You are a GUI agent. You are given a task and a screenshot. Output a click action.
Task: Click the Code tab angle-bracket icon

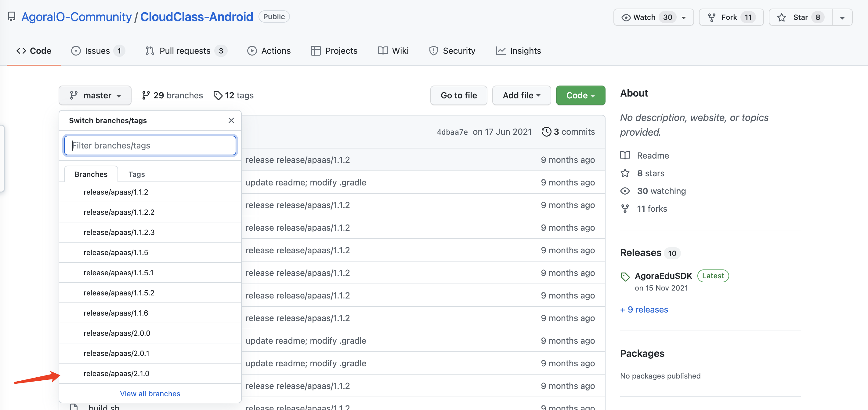coord(21,51)
